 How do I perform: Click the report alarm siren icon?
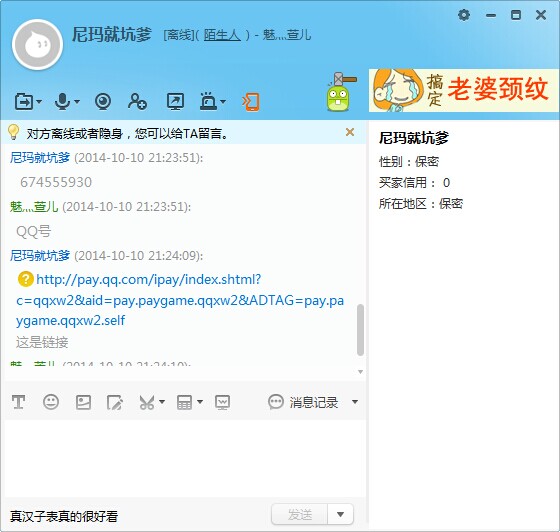[209, 101]
